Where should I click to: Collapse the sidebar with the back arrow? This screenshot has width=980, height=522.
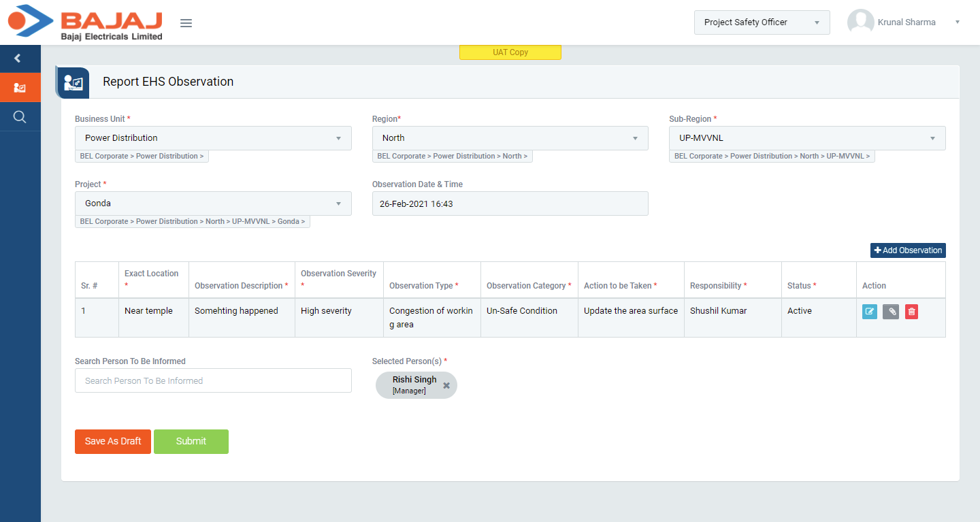pyautogui.click(x=18, y=59)
